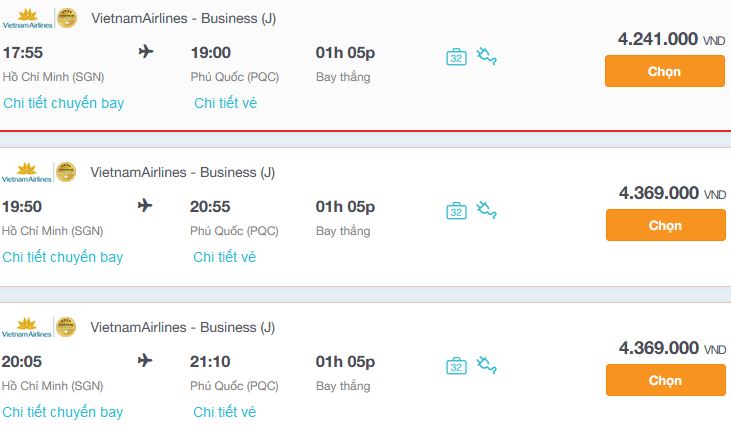The height and width of the screenshot is (431, 731).
Task: Click power plug icon on 19:50 flight
Action: [487, 210]
